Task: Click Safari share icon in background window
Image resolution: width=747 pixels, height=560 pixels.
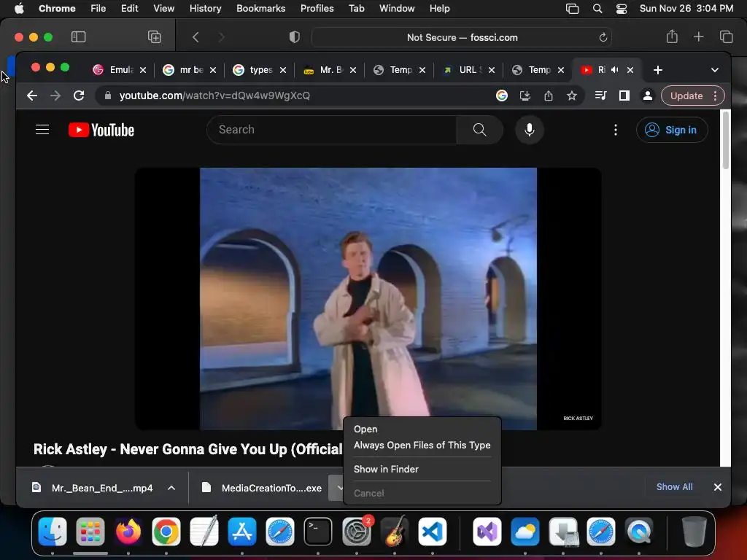Action: [672, 36]
